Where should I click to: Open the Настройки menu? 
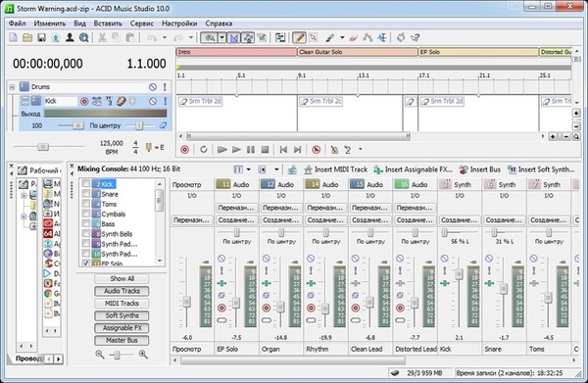179,24
